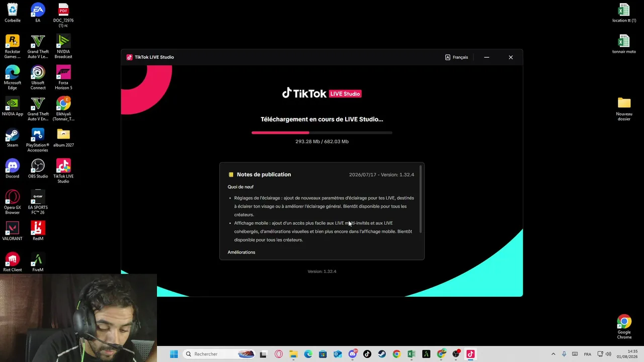This screenshot has height=362, width=644.
Task: Click the release notes scrollbar
Action: pyautogui.click(x=420, y=199)
